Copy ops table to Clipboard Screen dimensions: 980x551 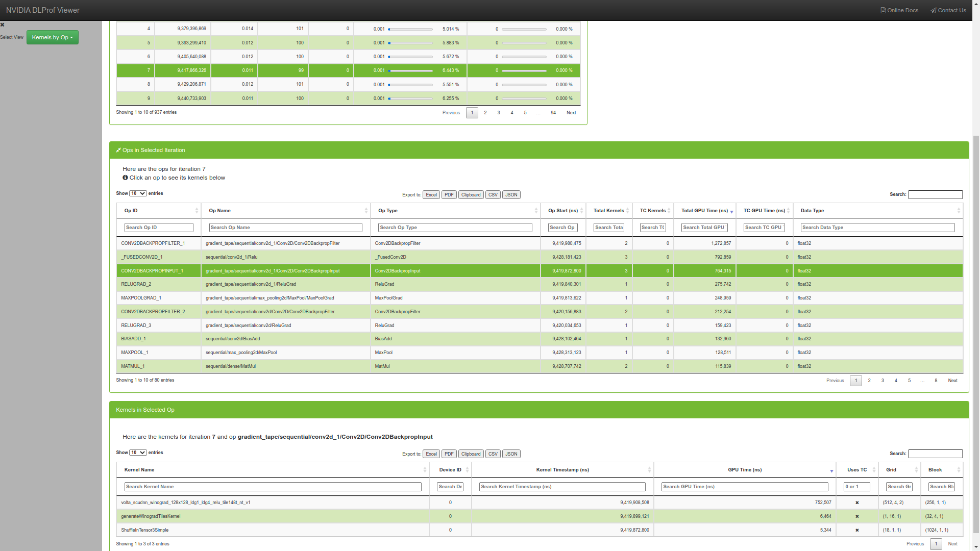(x=471, y=195)
